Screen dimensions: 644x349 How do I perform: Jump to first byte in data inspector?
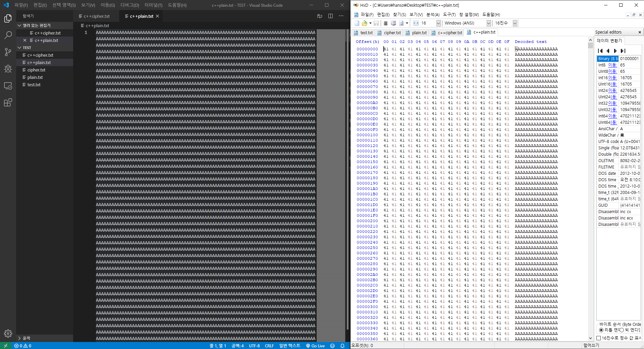point(600,51)
